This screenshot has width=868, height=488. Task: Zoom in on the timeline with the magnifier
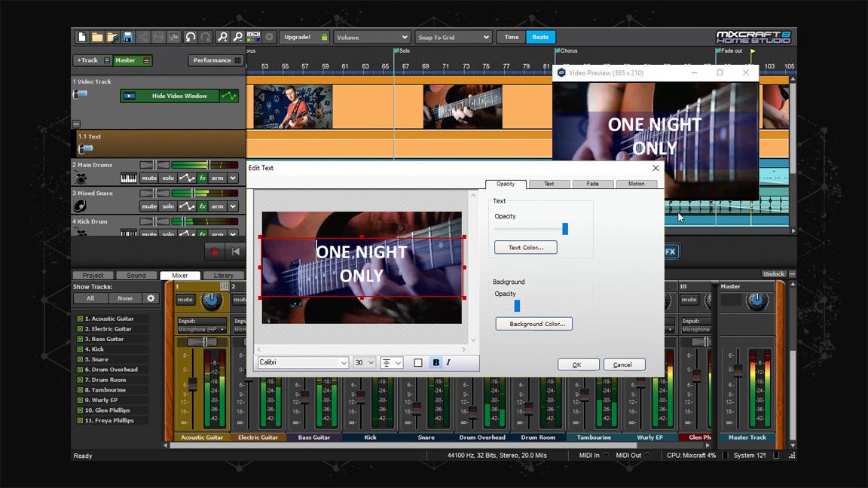point(224,36)
